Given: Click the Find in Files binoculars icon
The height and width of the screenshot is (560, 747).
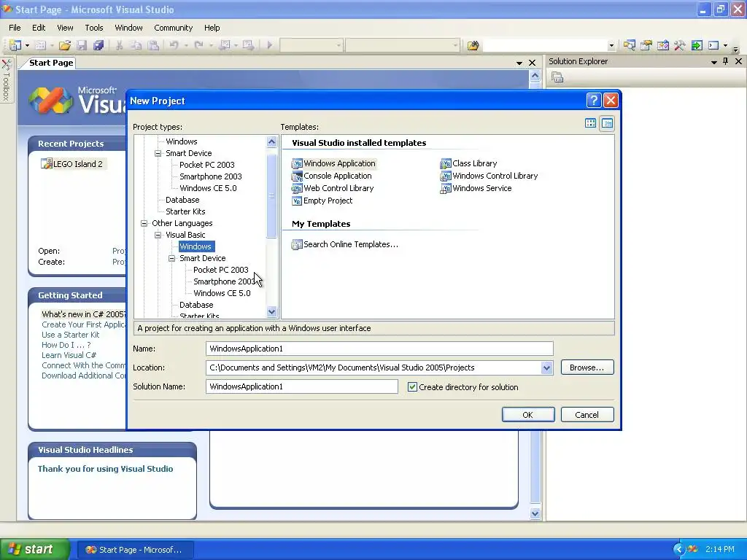Looking at the screenshot, I should tap(473, 45).
